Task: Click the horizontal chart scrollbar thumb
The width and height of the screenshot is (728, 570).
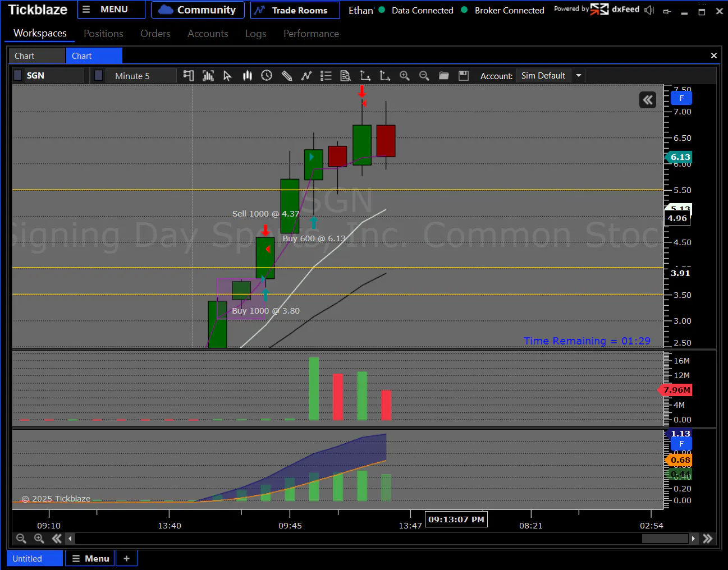Action: (665, 539)
